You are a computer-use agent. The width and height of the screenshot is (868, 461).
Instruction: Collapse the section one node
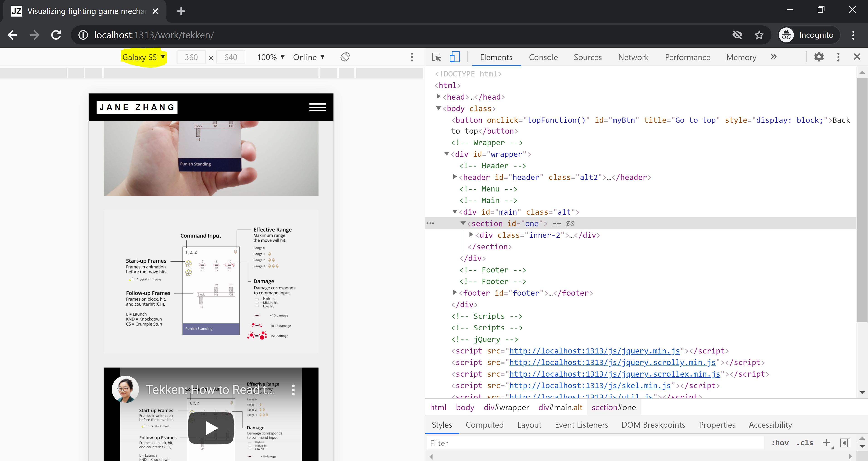[463, 223]
